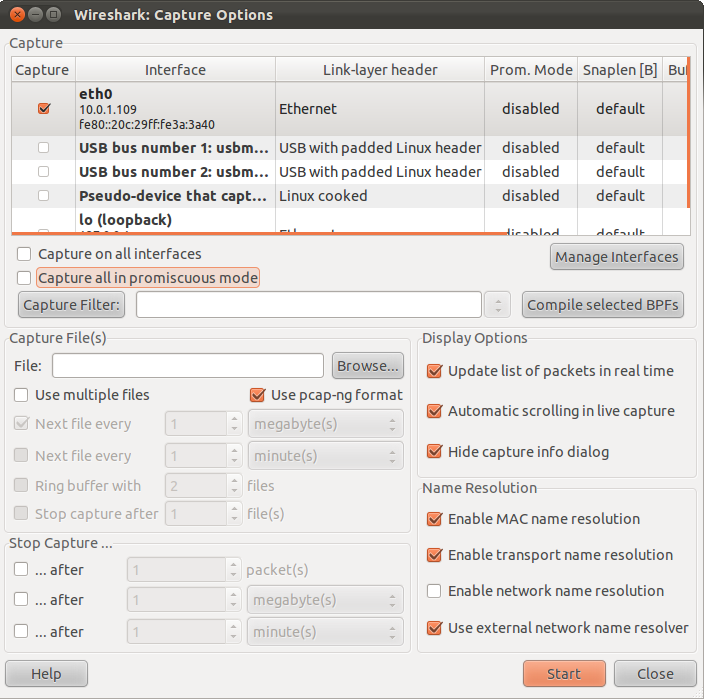Toggle Automatic scrolling in live capture
Screen dimensions: 705x700
(x=434, y=411)
